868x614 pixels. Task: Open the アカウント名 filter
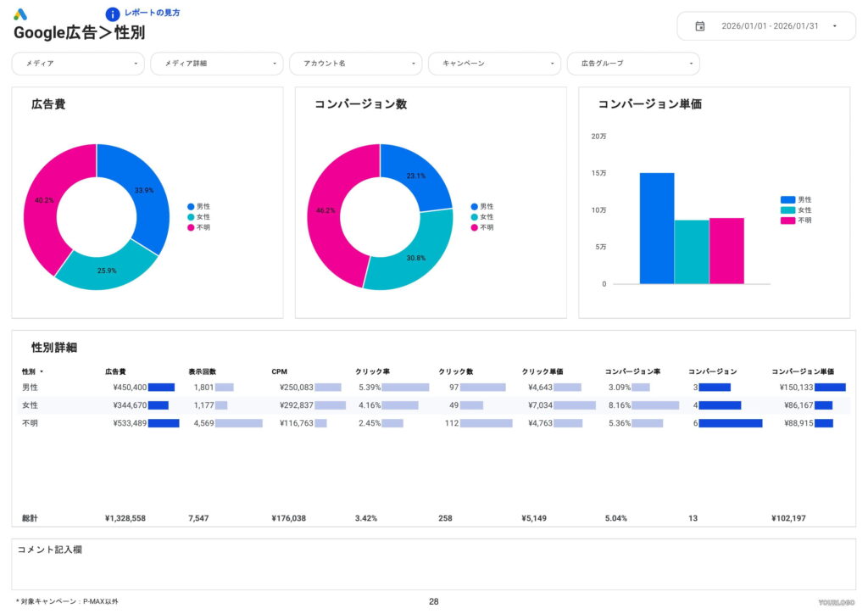[x=355, y=64]
